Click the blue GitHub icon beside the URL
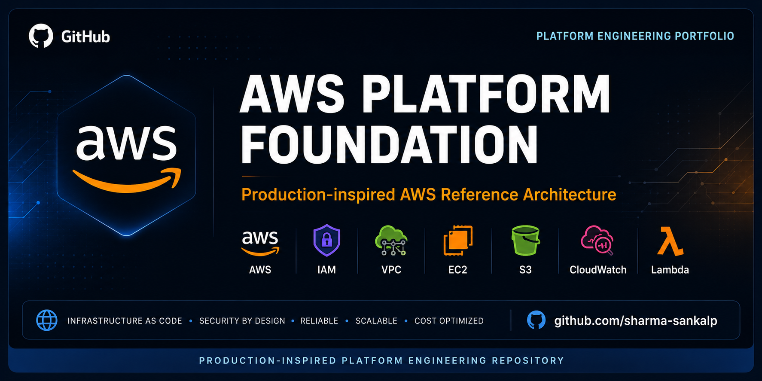This screenshot has height=381, width=762. (x=536, y=320)
